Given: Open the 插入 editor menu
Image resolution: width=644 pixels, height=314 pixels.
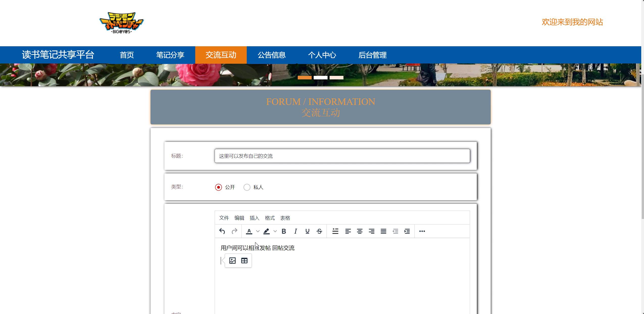Looking at the screenshot, I should click(x=254, y=218).
